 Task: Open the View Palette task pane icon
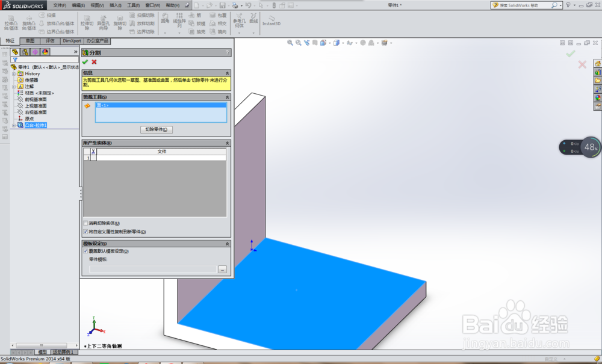point(598,89)
